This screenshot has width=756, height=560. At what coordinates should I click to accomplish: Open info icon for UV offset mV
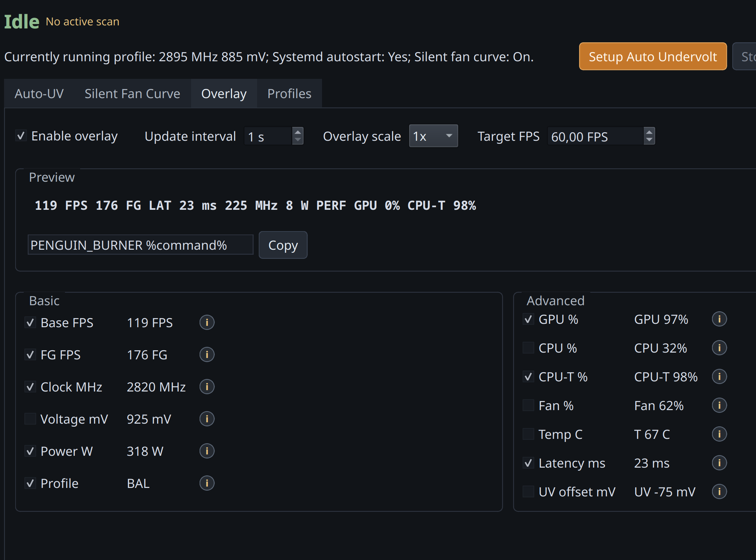pos(719,492)
